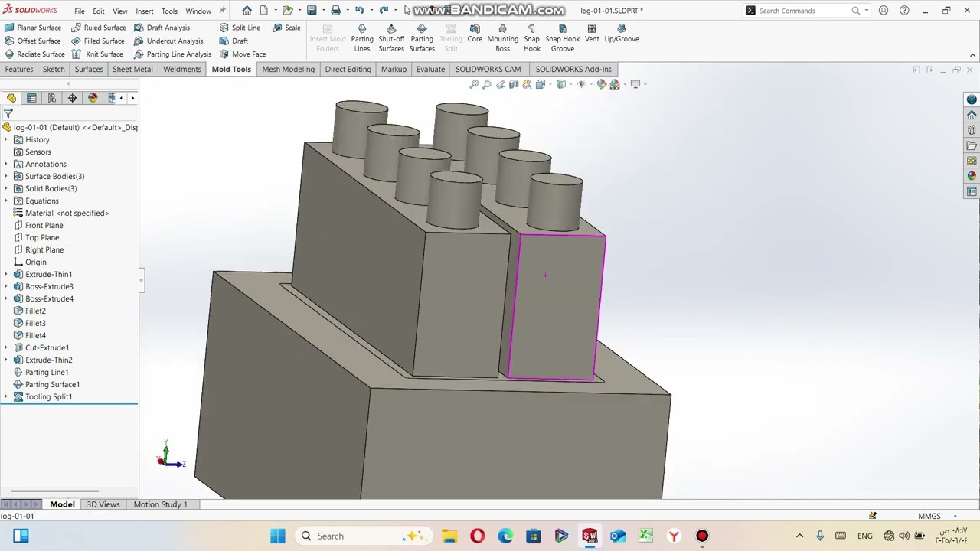Screen dimensions: 980x551
Task: Select the Front Plane item
Action: (x=38, y=226)
